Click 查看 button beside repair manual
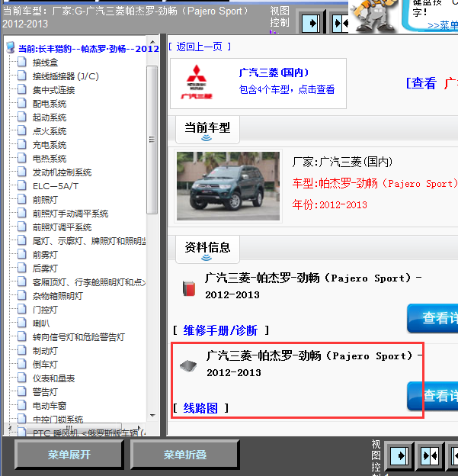The height and width of the screenshot is (476, 458). (433, 318)
